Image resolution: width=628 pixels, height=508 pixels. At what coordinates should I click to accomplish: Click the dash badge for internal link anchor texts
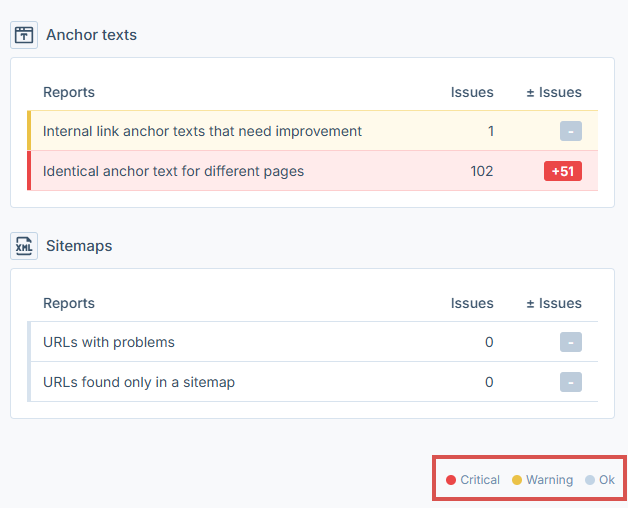570,131
